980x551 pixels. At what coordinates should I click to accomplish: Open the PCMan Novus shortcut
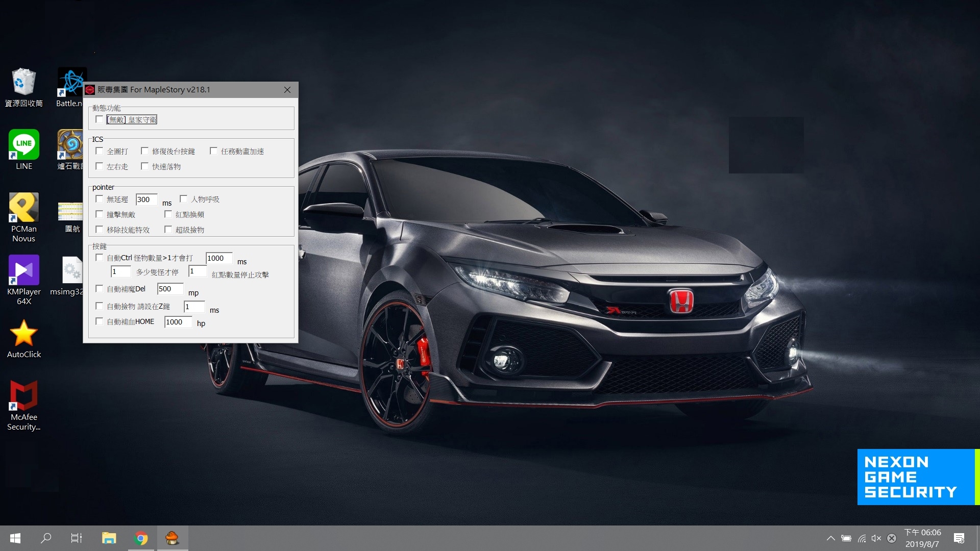pos(23,208)
